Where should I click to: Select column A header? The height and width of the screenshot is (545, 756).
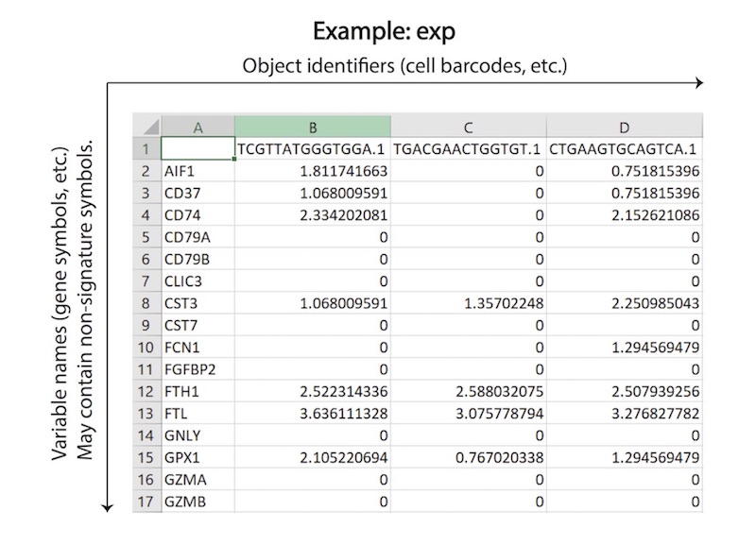pyautogui.click(x=198, y=128)
